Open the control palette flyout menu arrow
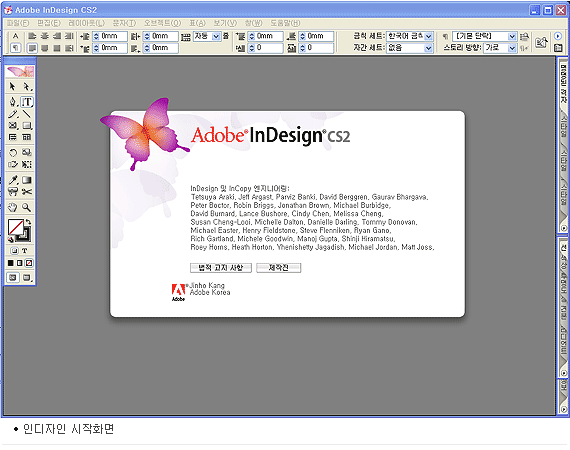 point(558,36)
